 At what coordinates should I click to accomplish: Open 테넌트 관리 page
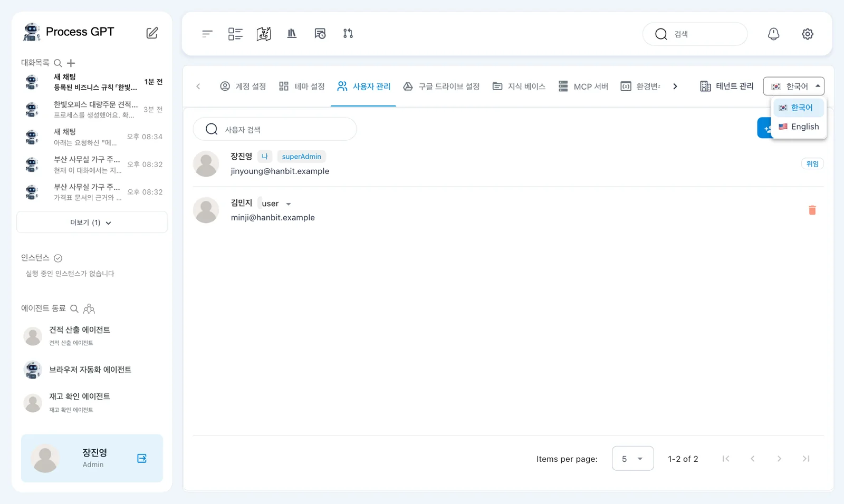727,86
